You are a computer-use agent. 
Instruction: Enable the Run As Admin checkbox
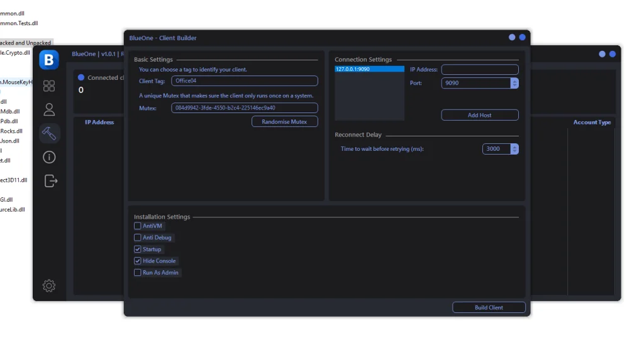[x=138, y=273]
